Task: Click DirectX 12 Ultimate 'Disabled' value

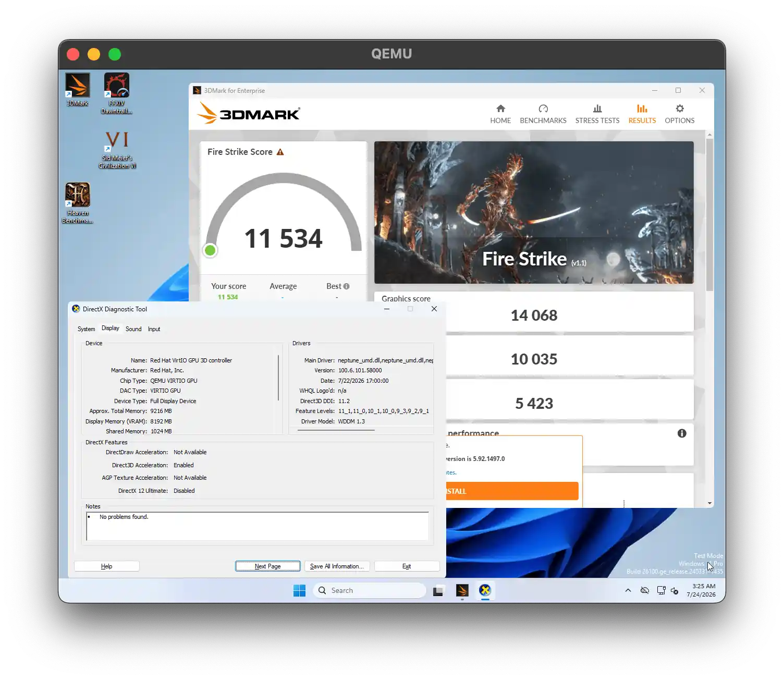Action: [x=184, y=491]
